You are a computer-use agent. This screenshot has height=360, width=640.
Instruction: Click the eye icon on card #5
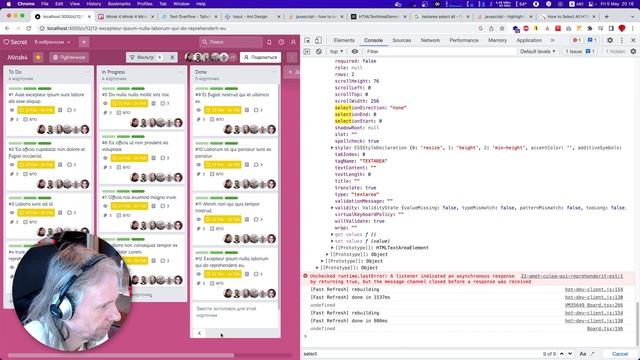(x=105, y=104)
